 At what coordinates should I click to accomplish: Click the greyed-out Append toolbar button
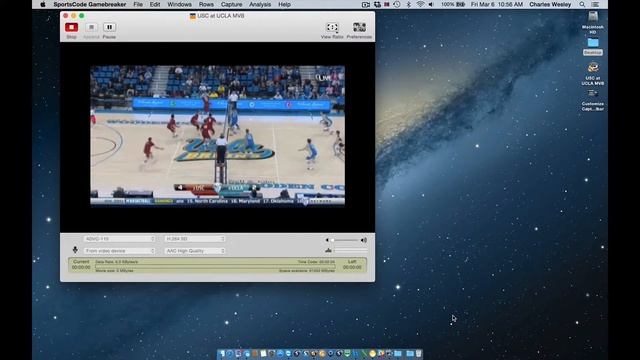[x=91, y=27]
